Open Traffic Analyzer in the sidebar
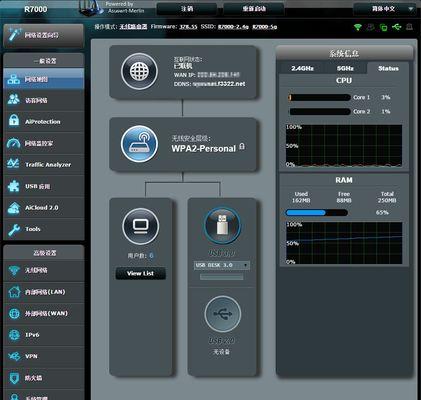 pos(44,165)
